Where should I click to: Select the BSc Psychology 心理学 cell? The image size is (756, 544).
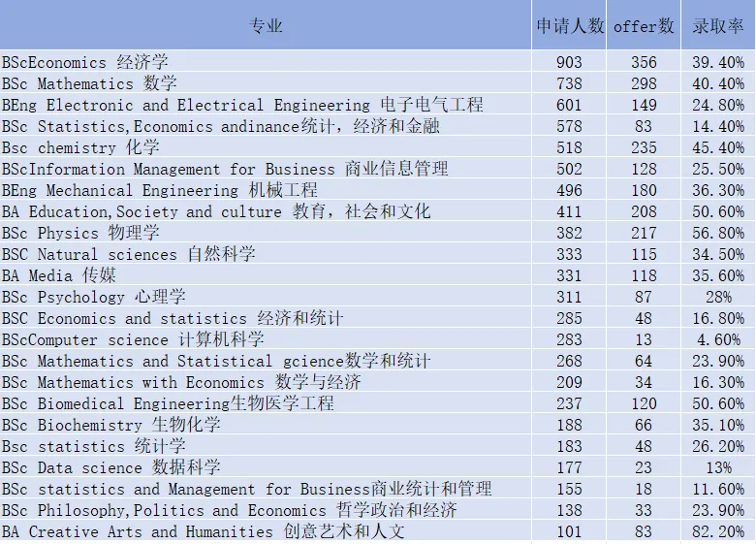pyautogui.click(x=266, y=297)
